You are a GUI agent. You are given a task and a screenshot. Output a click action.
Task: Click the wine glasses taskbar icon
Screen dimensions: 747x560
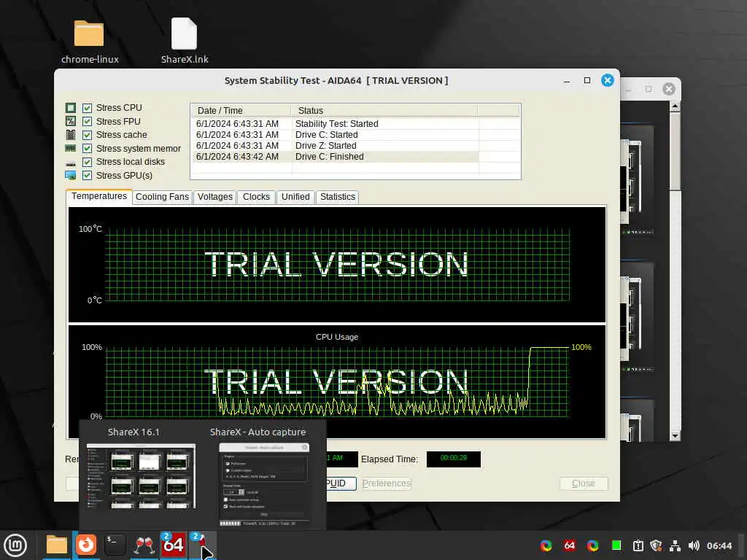144,545
